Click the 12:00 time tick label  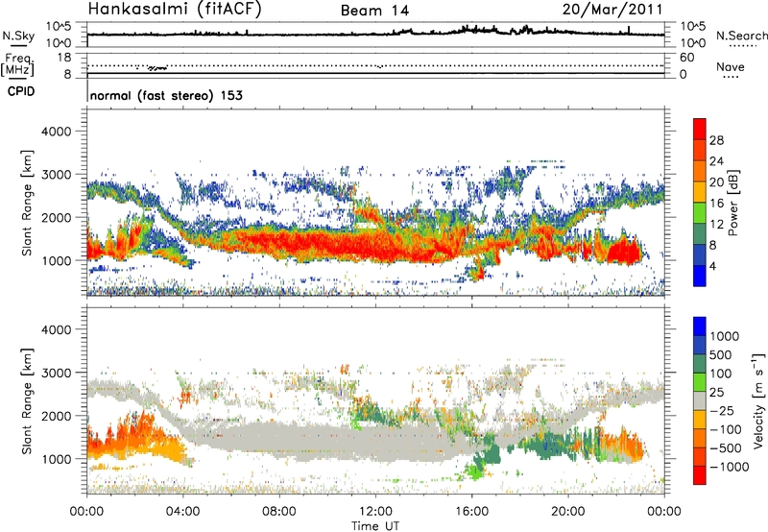(x=375, y=512)
